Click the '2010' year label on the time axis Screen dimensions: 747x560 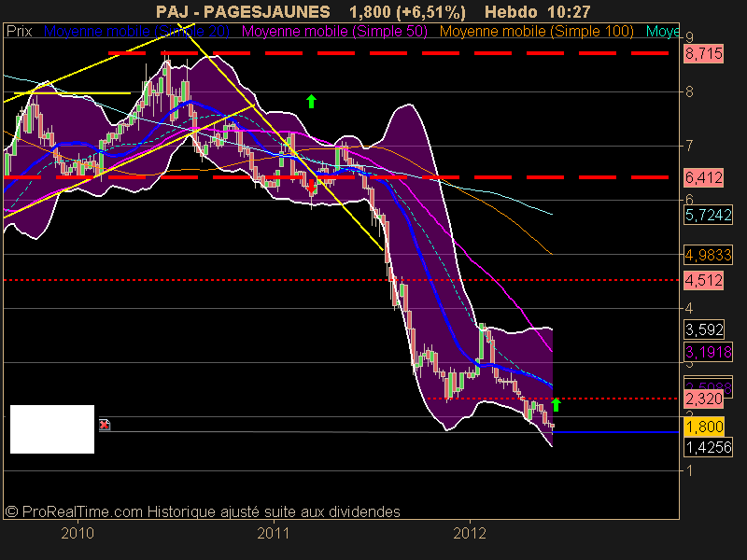pyautogui.click(x=78, y=533)
